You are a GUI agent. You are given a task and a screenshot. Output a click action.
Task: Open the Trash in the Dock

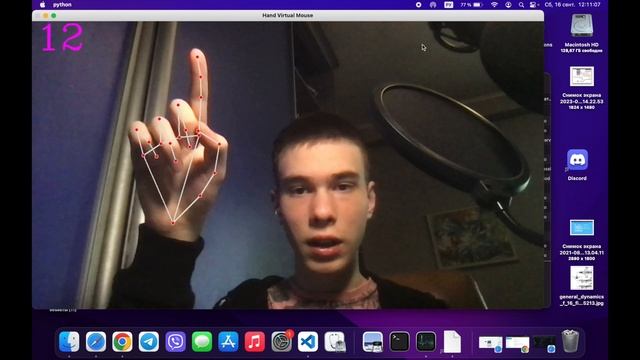570,341
